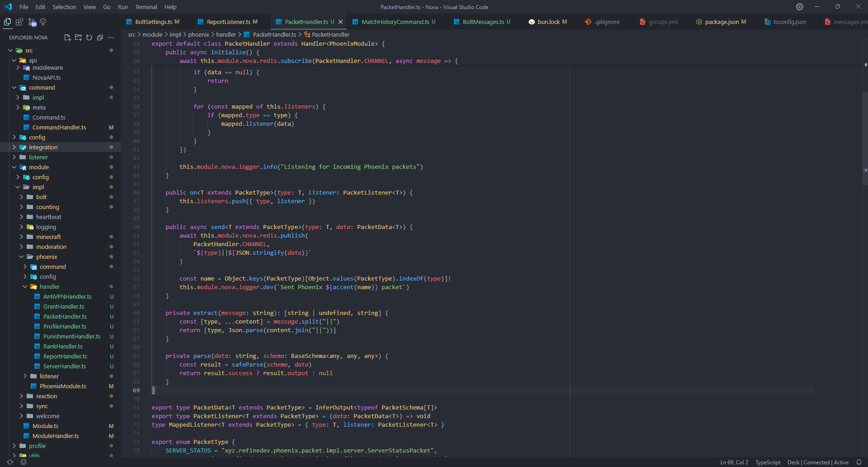Switch to the MatchHistoryCommand.ts tab
Screen dimensions: 868x467
pyautogui.click(x=398, y=22)
